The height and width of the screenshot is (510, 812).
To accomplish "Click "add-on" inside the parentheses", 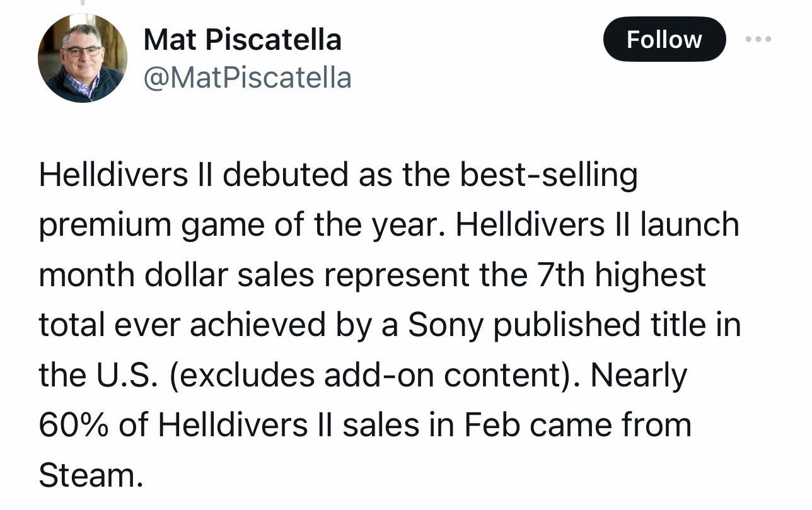I will pos(362,374).
